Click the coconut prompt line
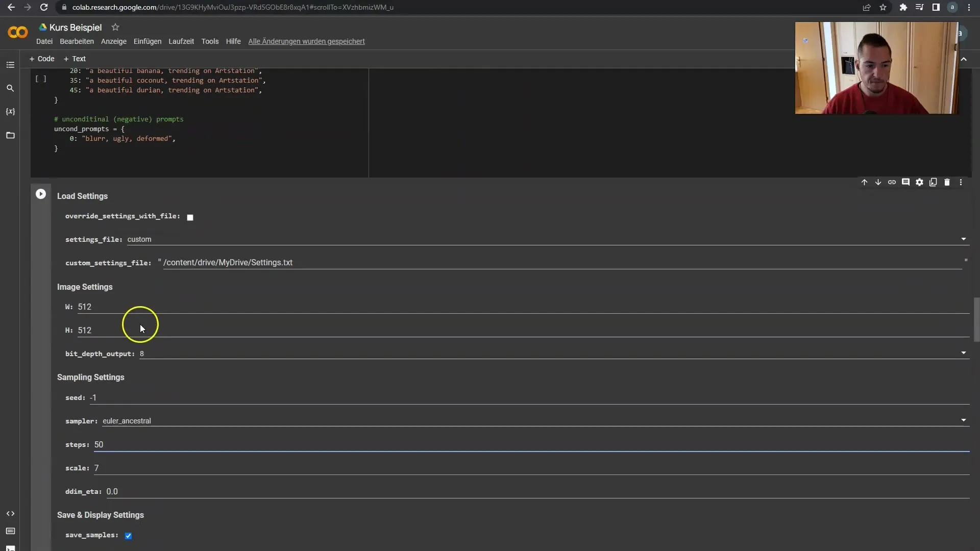Screen dimensions: 980x551 (x=167, y=81)
